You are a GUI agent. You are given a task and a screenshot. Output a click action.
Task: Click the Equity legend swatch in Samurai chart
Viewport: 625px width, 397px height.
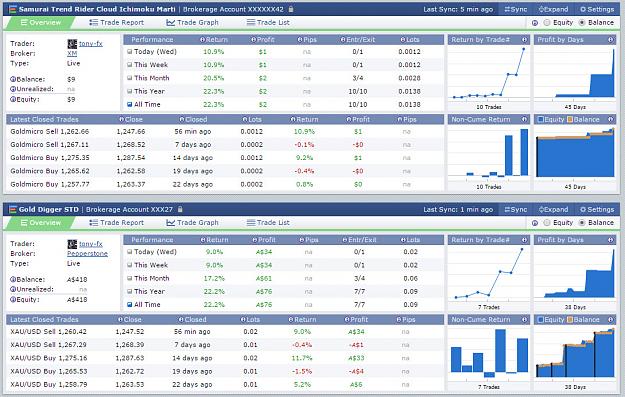pyautogui.click(x=540, y=119)
